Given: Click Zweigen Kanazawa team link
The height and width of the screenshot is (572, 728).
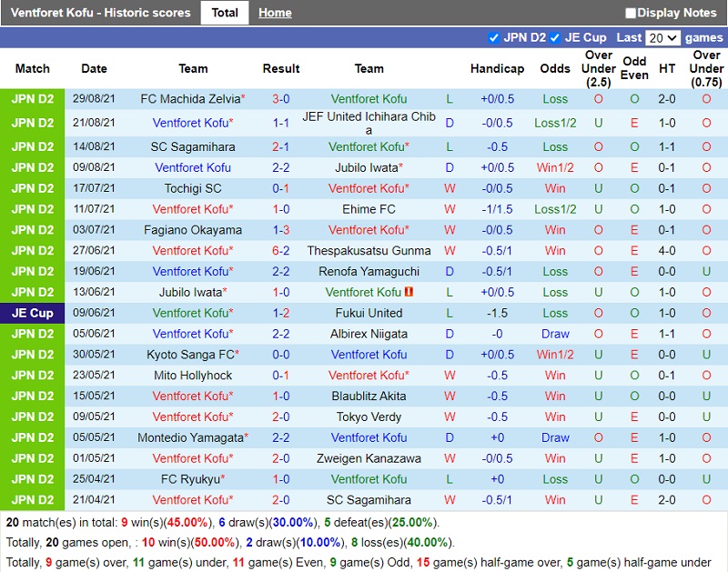Looking at the screenshot, I should pyautogui.click(x=369, y=458).
